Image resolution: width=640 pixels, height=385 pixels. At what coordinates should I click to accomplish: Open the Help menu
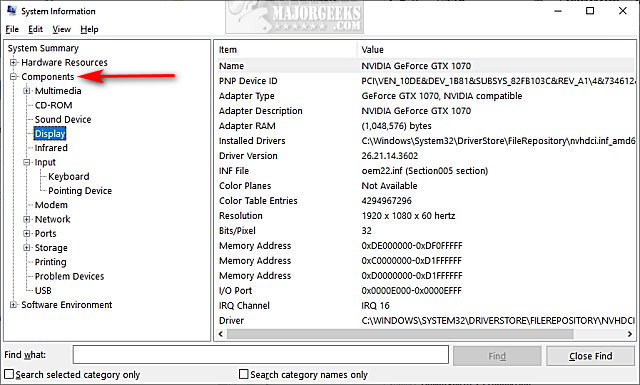[89, 29]
